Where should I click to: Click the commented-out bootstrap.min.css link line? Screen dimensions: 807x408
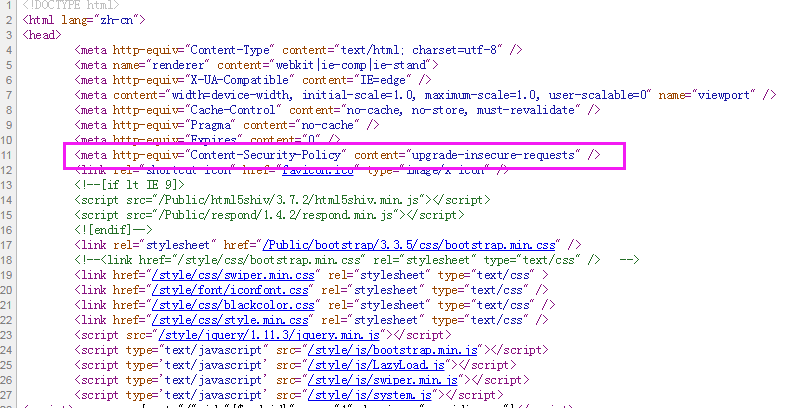click(357, 260)
